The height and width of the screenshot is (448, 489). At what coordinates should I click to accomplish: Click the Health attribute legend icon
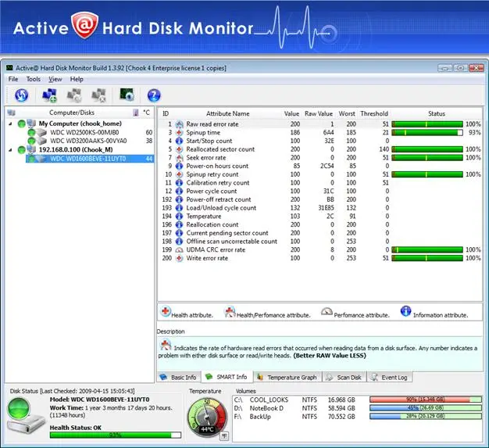pyautogui.click(x=166, y=311)
